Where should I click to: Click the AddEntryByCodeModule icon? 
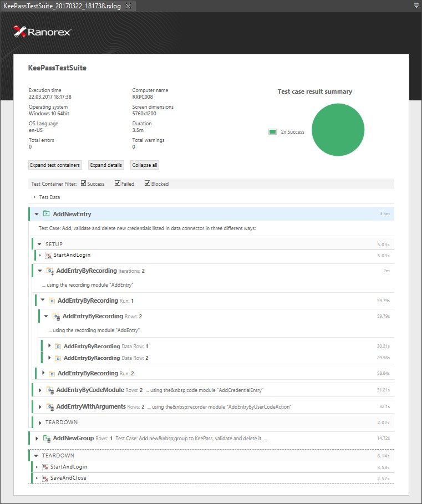click(x=50, y=390)
